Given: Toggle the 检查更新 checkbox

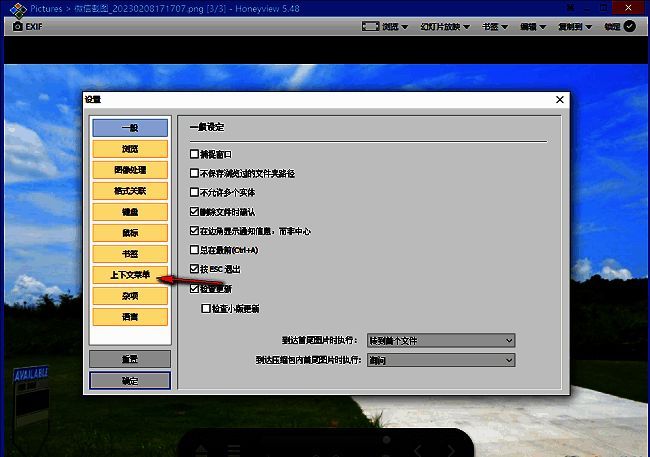Looking at the screenshot, I should point(194,288).
